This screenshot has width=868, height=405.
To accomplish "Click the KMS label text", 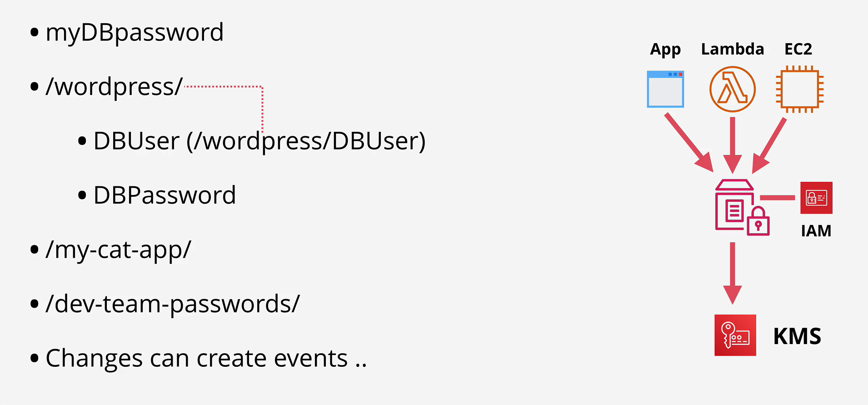I will point(798,336).
